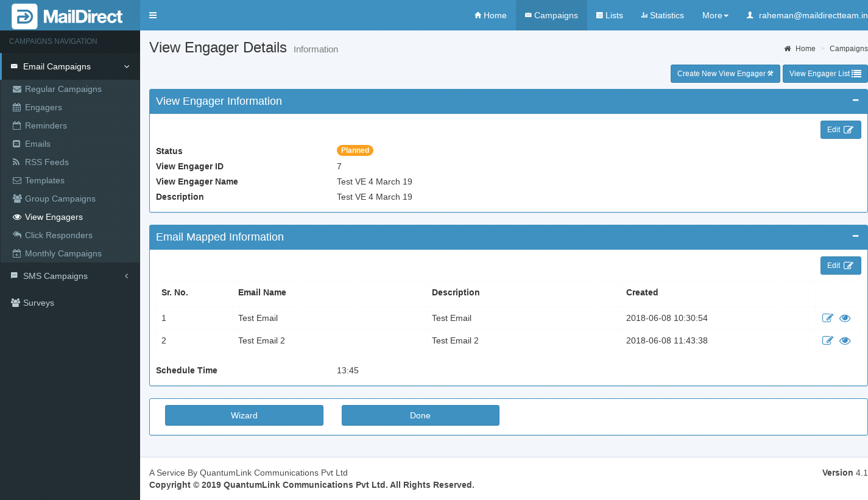Open Surveys from the sidebar
The image size is (868, 500).
click(38, 303)
